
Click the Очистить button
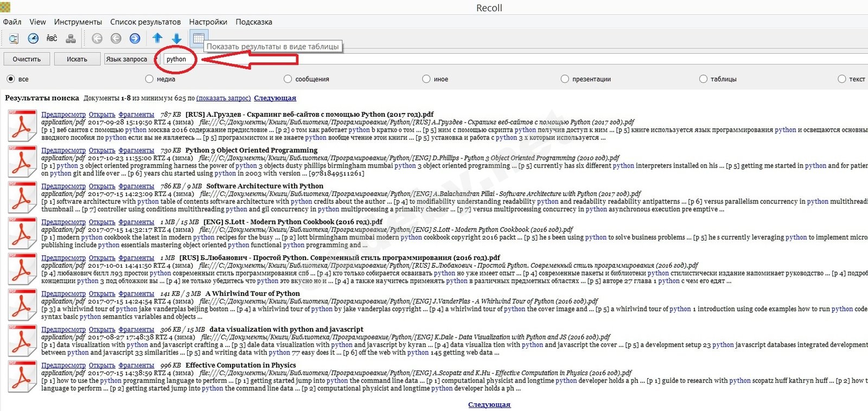tap(27, 59)
